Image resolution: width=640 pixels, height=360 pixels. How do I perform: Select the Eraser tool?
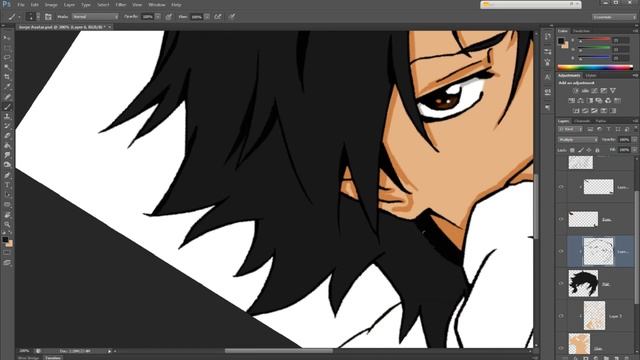point(7,136)
